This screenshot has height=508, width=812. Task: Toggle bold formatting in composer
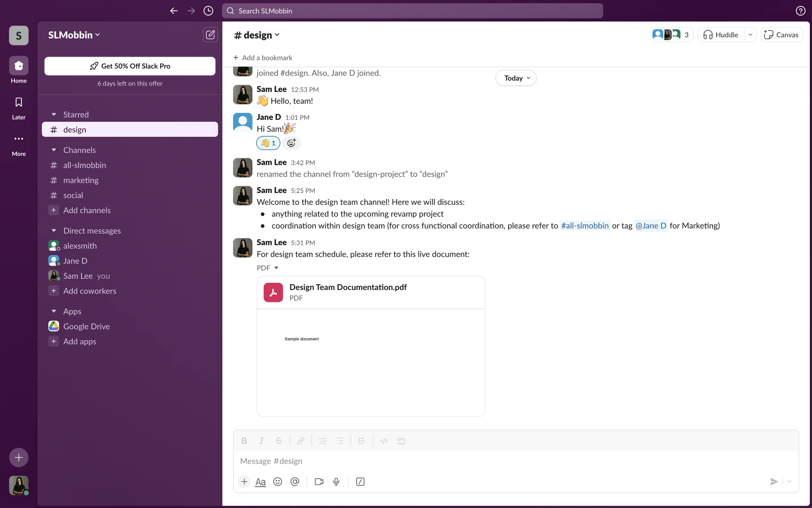click(244, 441)
